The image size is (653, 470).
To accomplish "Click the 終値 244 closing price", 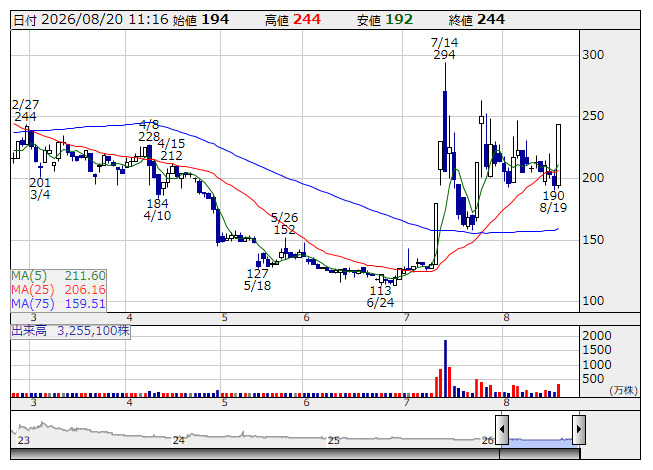I will tap(477, 20).
